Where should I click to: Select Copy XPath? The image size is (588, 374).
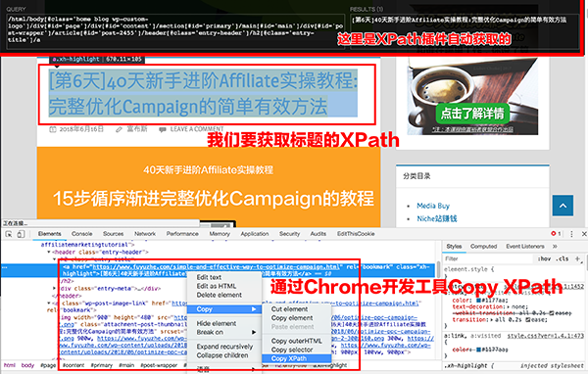coord(297,358)
